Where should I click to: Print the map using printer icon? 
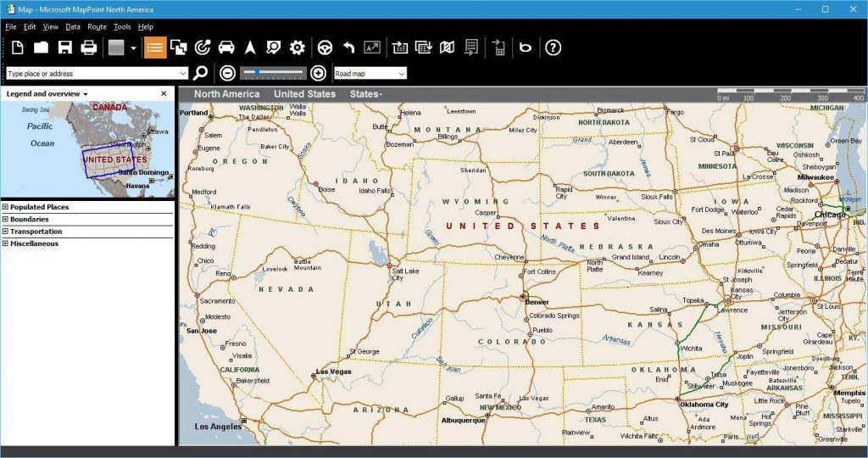[x=88, y=47]
